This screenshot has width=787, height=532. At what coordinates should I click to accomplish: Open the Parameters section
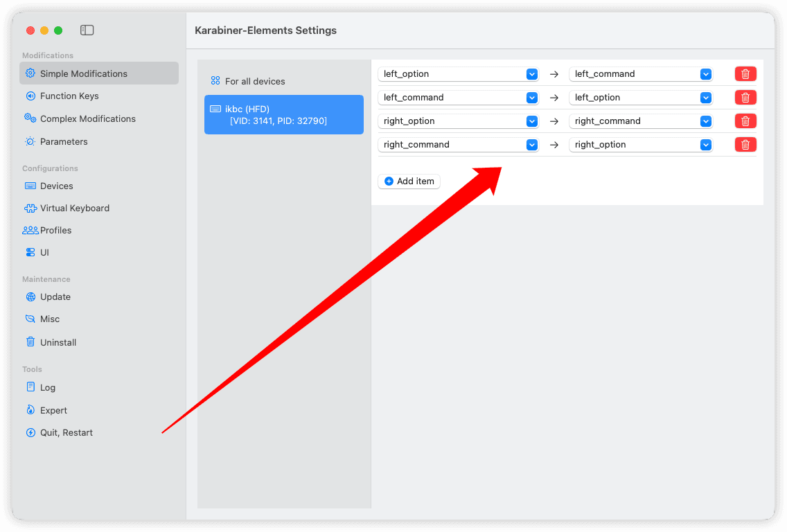point(64,142)
